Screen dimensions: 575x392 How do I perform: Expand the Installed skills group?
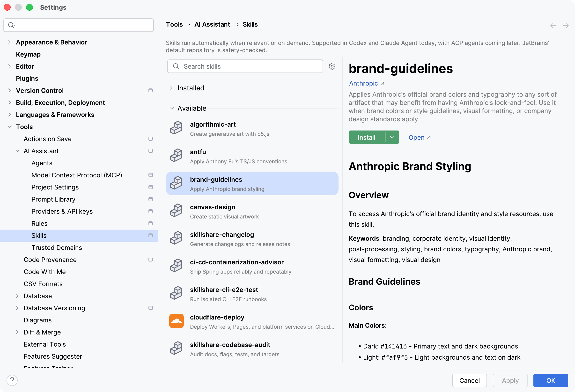[x=171, y=88]
